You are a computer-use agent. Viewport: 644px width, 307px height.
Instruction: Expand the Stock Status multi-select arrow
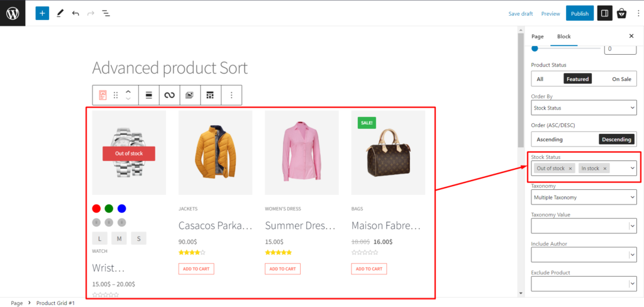click(x=633, y=168)
